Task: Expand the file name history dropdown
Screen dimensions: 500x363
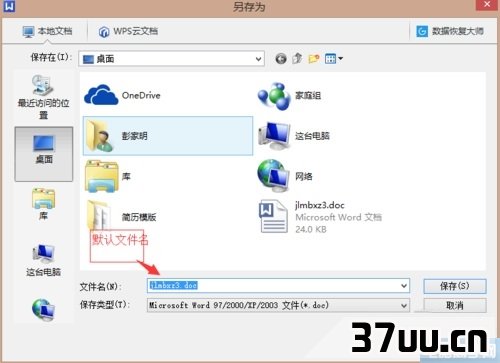Action: tap(404, 286)
